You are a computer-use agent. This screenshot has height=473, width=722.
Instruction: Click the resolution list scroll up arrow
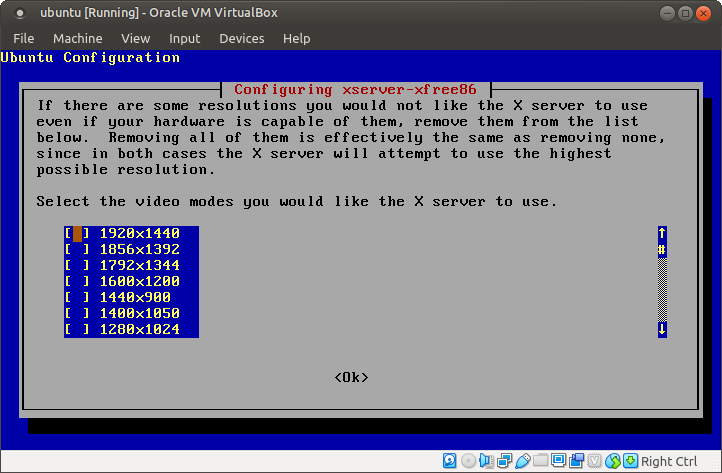(662, 234)
